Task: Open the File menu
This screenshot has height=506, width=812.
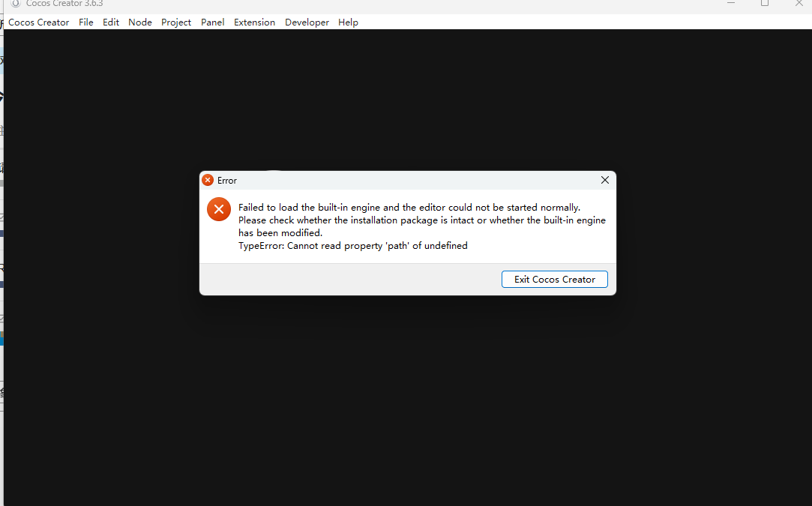Action: pos(86,22)
